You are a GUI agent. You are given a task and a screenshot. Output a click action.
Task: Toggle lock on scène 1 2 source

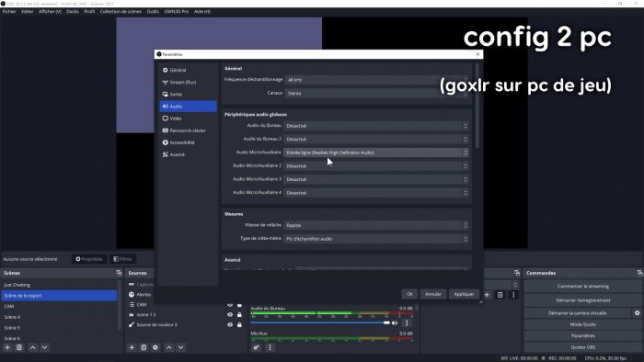pyautogui.click(x=239, y=315)
